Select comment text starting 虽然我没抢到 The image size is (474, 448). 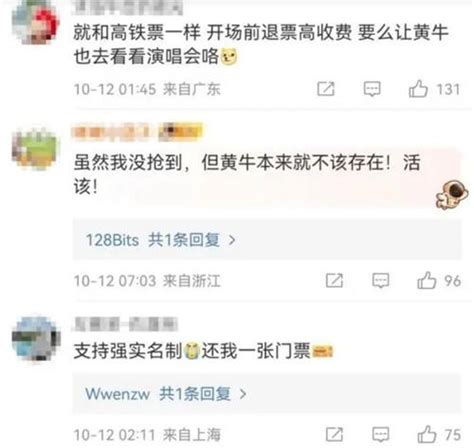pos(247,175)
